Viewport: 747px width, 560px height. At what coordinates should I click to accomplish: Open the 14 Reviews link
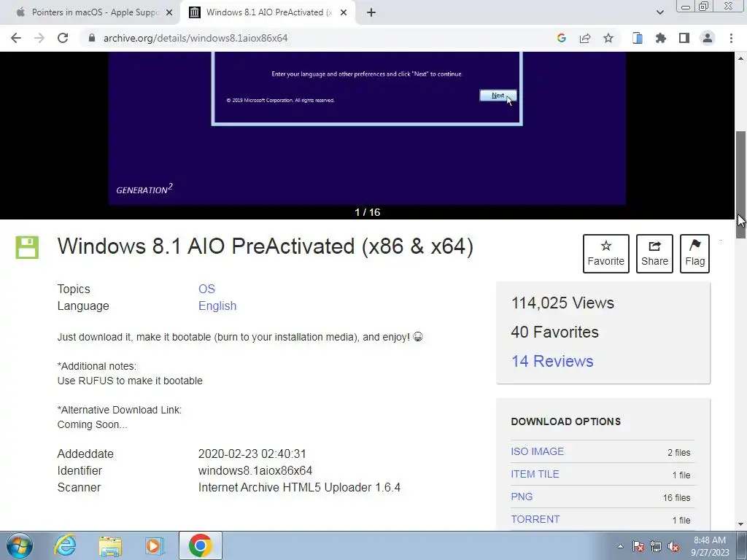coord(552,361)
